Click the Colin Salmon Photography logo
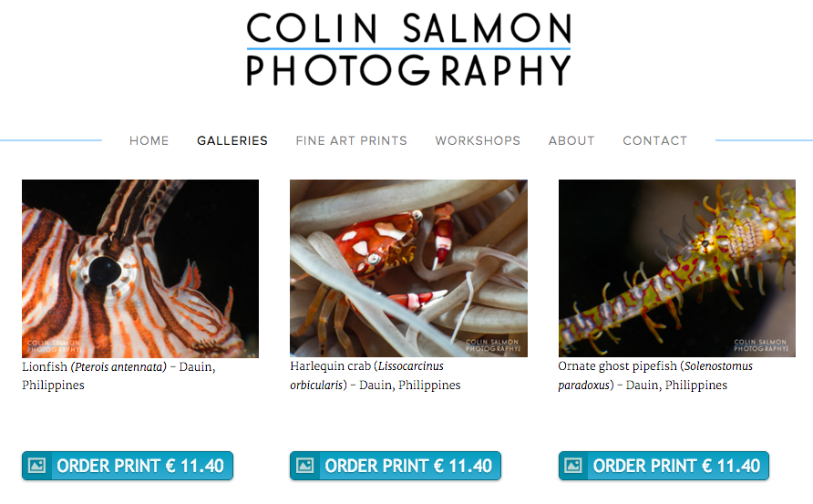Viewport: 813px width, 504px height. [x=408, y=49]
